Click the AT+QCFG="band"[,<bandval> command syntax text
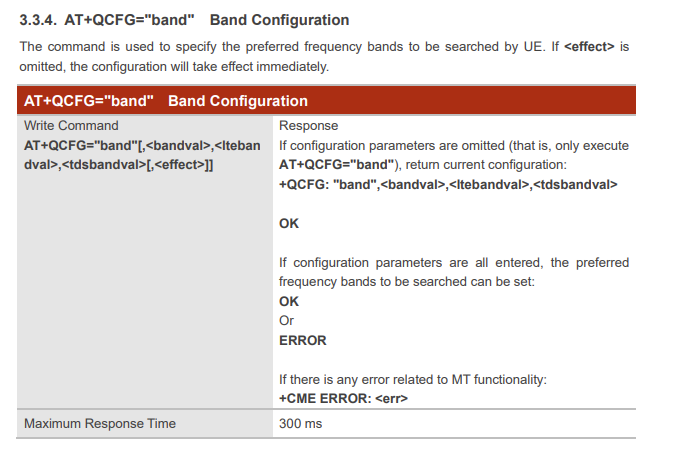 click(142, 145)
